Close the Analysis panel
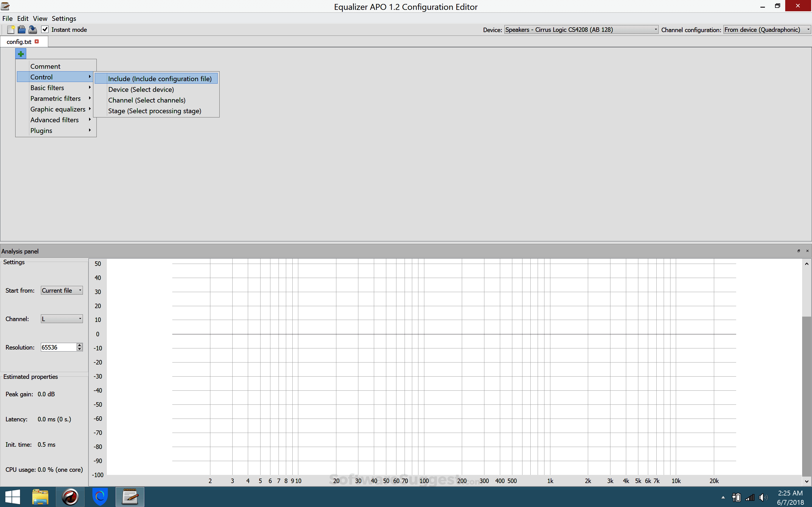812x507 pixels. click(807, 251)
